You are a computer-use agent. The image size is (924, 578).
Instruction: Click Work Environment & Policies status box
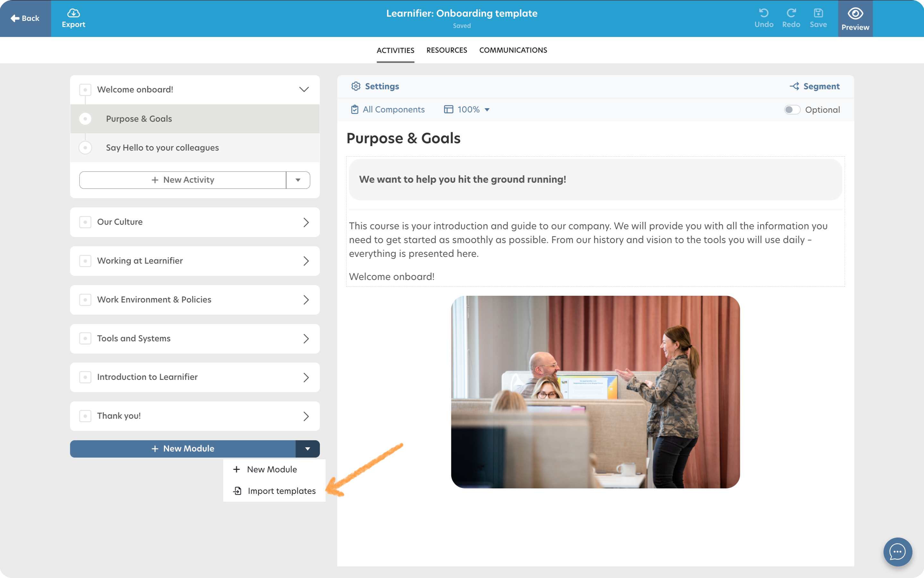click(x=85, y=300)
